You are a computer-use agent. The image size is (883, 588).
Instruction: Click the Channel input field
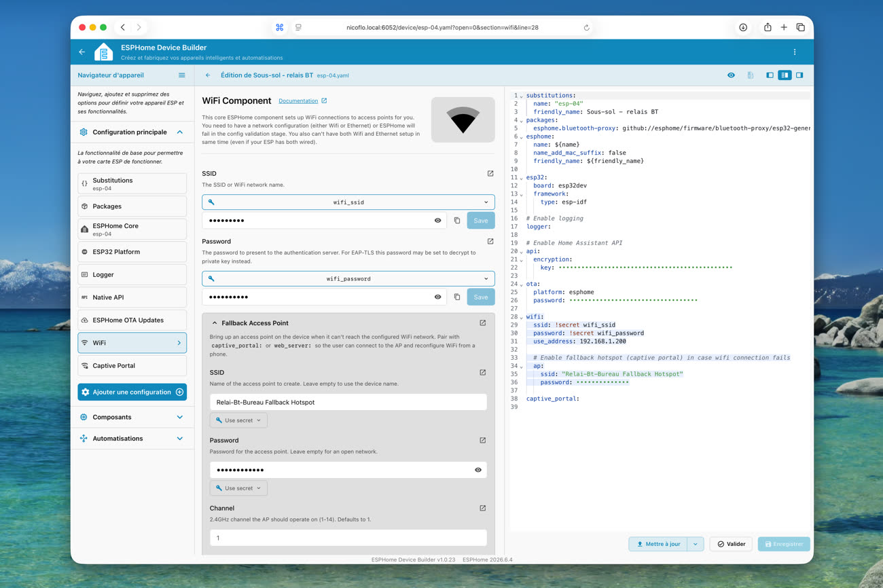pos(348,538)
